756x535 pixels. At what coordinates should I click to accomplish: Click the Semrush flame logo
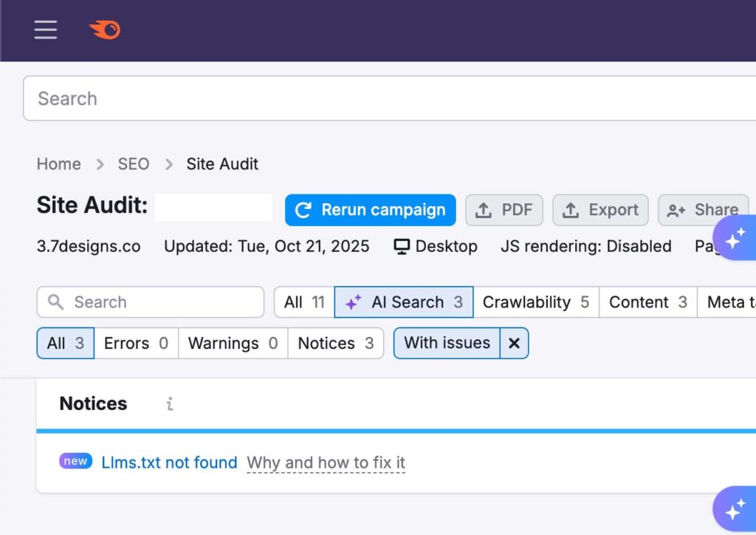105,30
